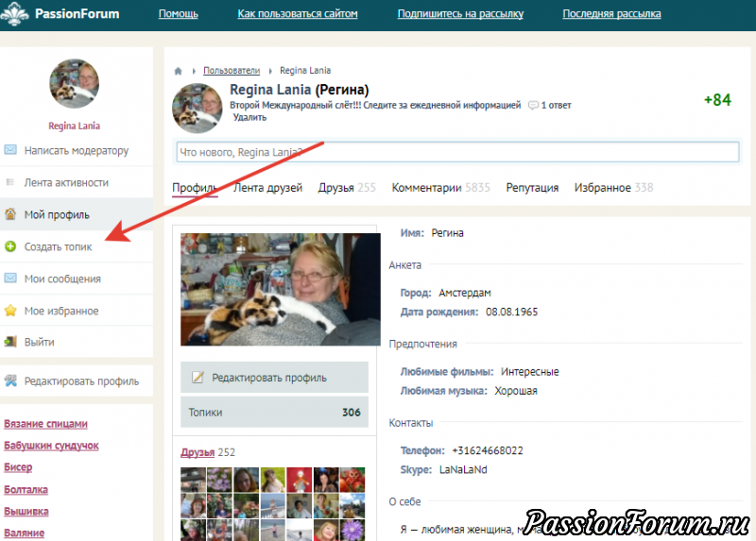This screenshot has width=756, height=541.
Task: Open the Репутация tab
Action: pos(532,188)
